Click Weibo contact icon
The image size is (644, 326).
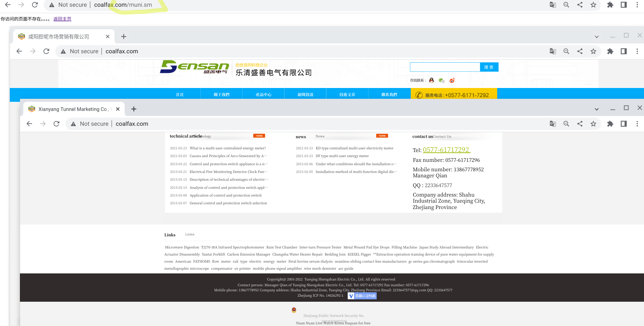tap(452, 80)
